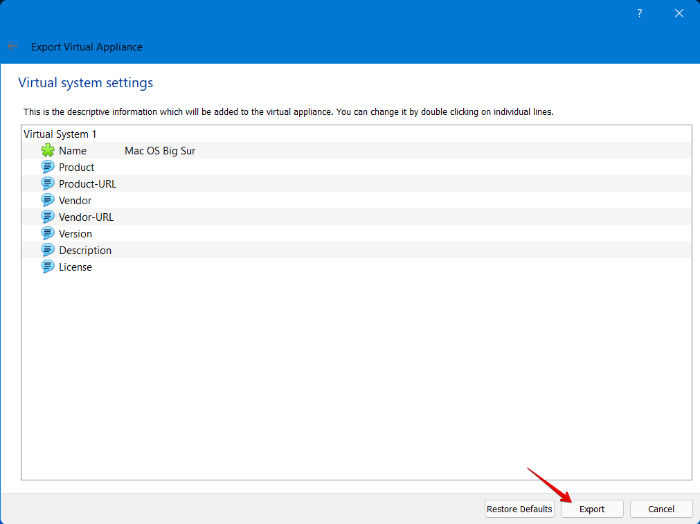The width and height of the screenshot is (700, 524).
Task: Select the Vendor label
Action: (75, 200)
